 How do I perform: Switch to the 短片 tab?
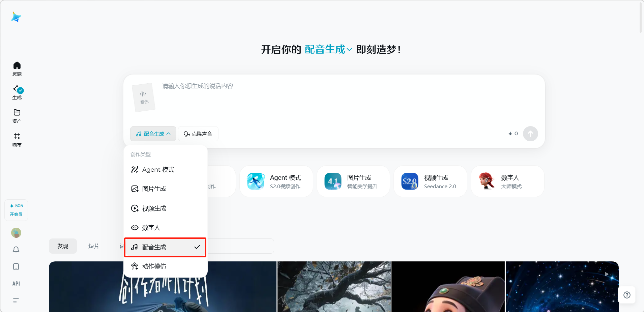click(x=94, y=246)
